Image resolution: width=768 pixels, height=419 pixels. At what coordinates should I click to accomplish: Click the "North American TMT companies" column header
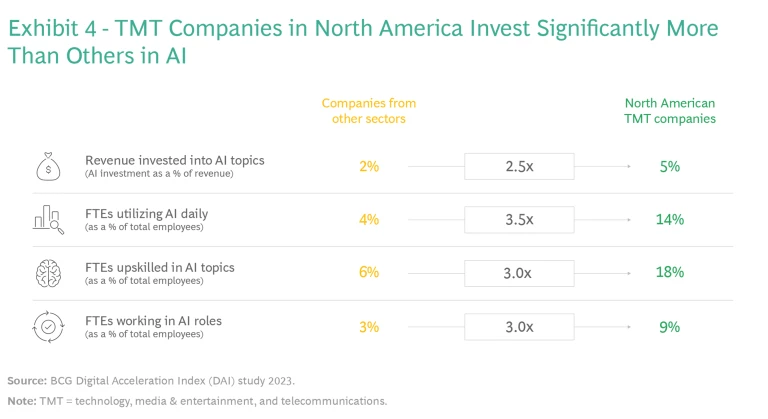point(670,111)
